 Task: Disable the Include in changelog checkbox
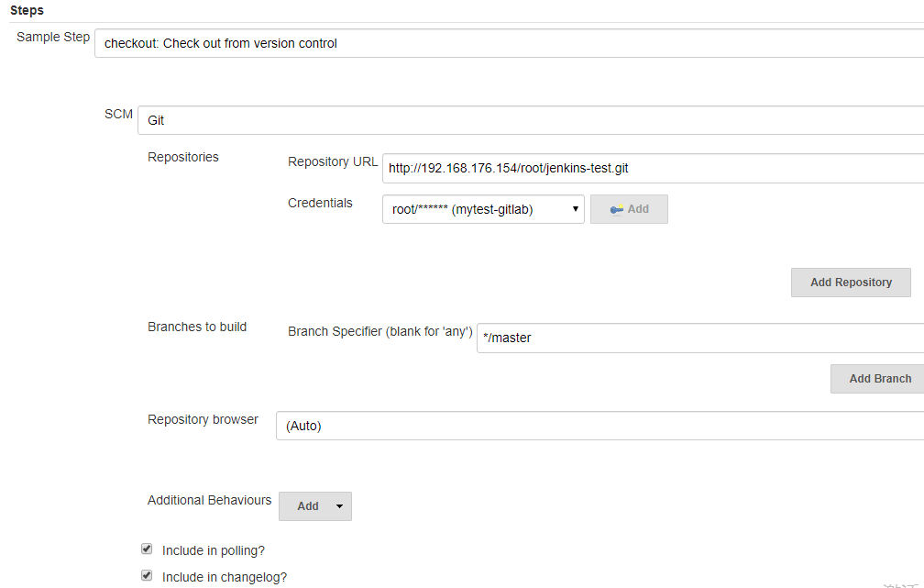[x=147, y=576]
